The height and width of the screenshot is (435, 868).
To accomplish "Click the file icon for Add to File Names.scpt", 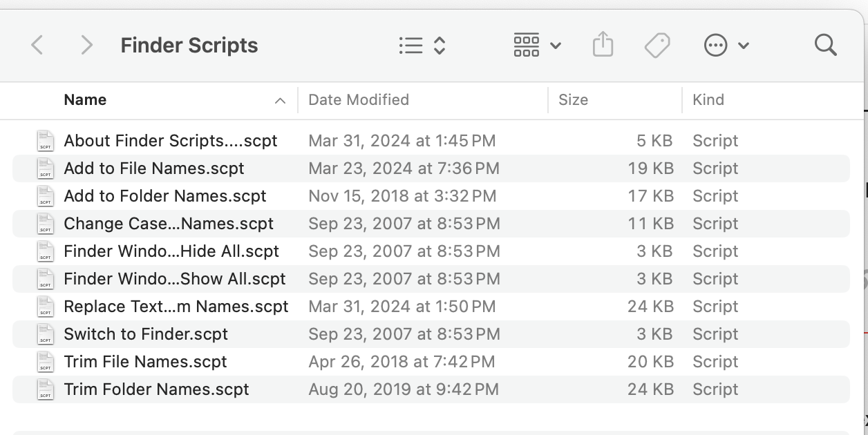I will click(46, 168).
